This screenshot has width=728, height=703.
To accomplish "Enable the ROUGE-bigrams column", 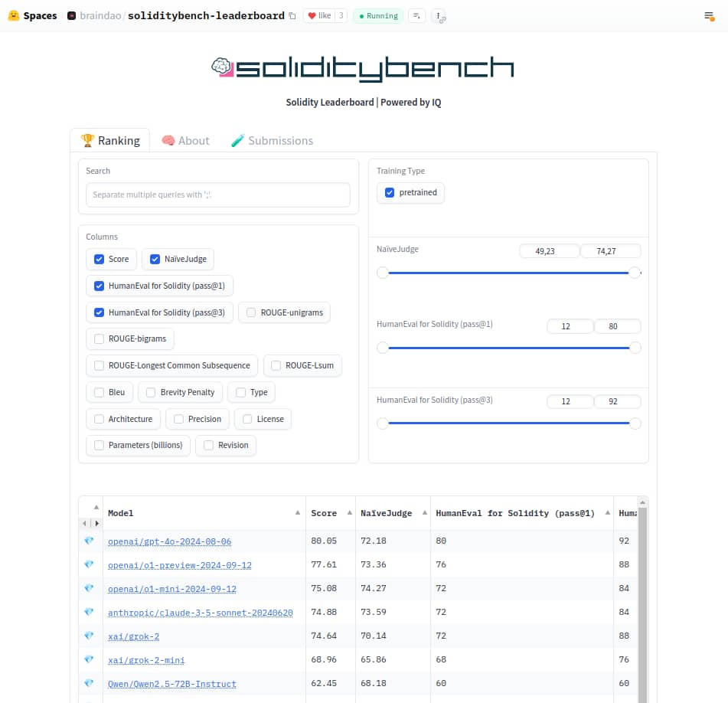I will click(x=99, y=339).
